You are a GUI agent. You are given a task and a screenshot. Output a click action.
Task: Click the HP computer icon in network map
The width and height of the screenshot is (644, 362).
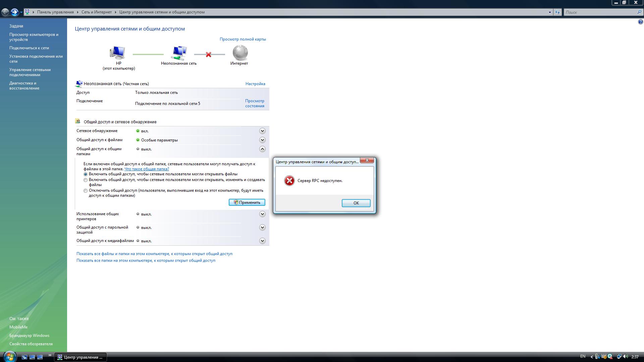pyautogui.click(x=118, y=53)
